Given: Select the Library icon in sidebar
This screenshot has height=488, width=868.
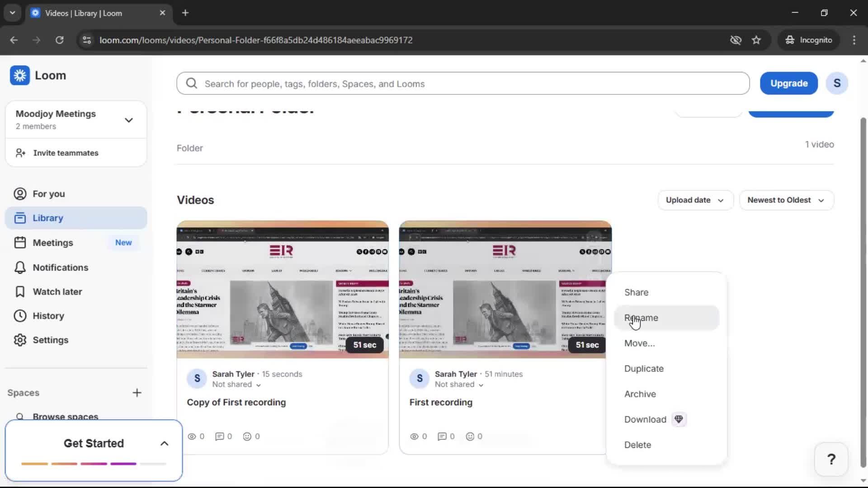Looking at the screenshot, I should click(20, 218).
